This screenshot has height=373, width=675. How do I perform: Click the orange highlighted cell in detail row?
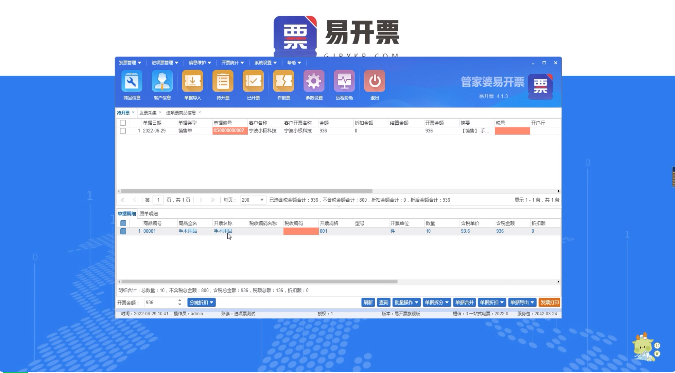click(x=301, y=231)
